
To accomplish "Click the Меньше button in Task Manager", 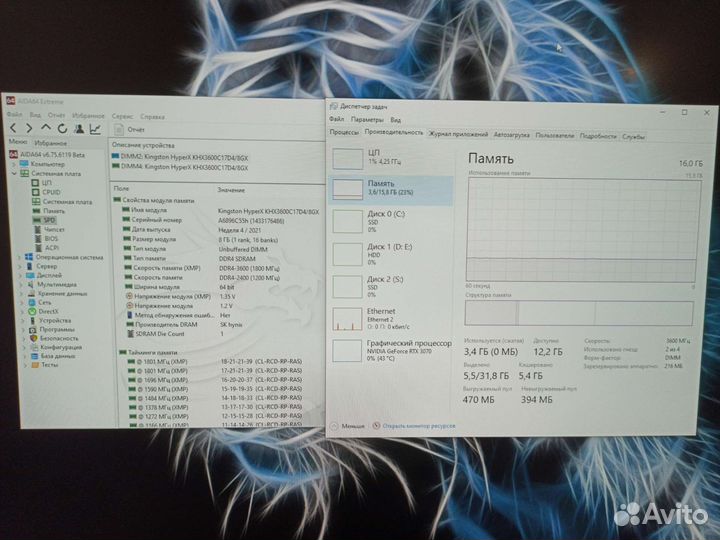I will (x=351, y=425).
